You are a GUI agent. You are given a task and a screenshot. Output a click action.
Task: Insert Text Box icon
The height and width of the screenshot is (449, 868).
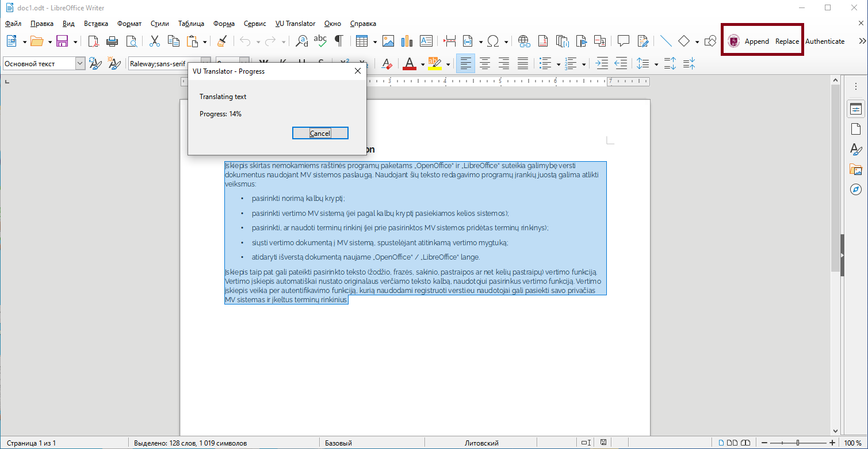pos(426,41)
